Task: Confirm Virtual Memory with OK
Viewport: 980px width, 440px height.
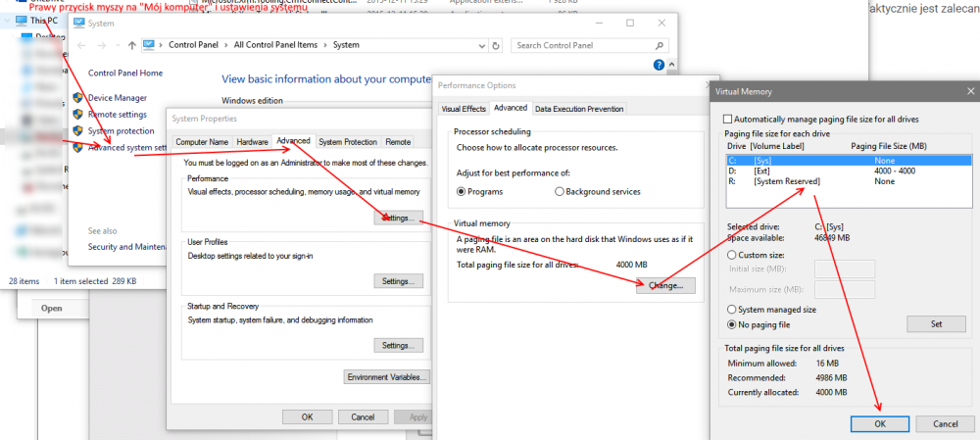Action: [880, 423]
